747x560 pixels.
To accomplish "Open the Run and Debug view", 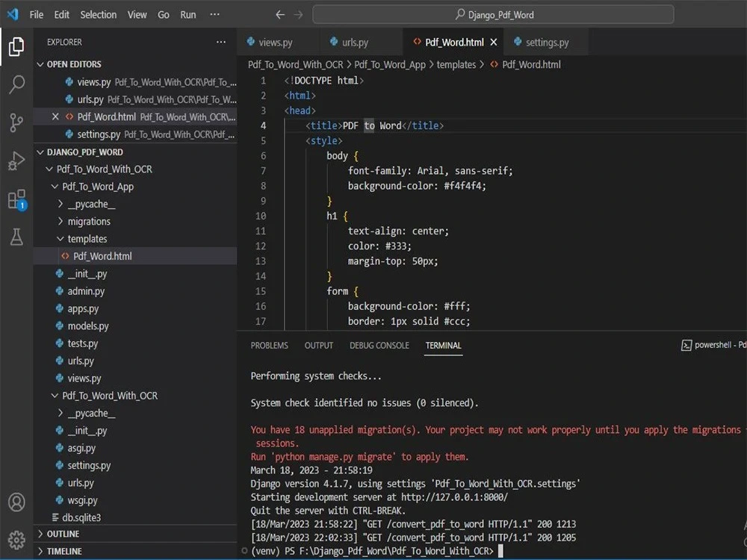I will 16,159.
